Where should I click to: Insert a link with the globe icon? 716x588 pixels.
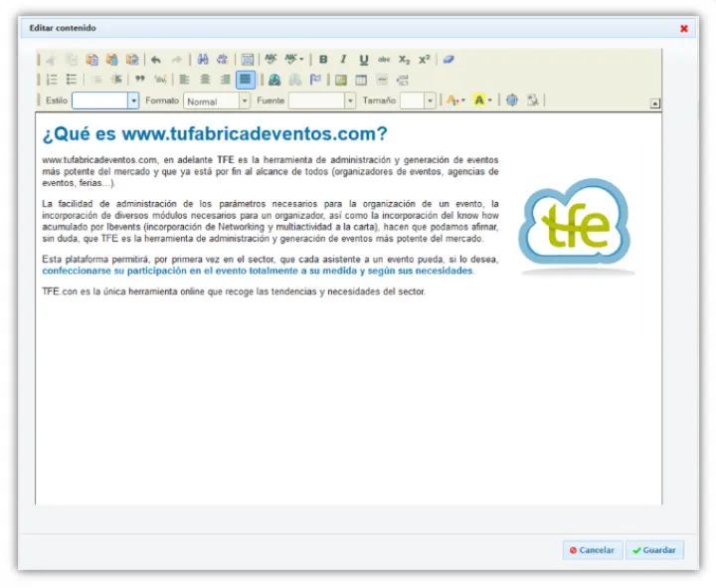click(274, 80)
